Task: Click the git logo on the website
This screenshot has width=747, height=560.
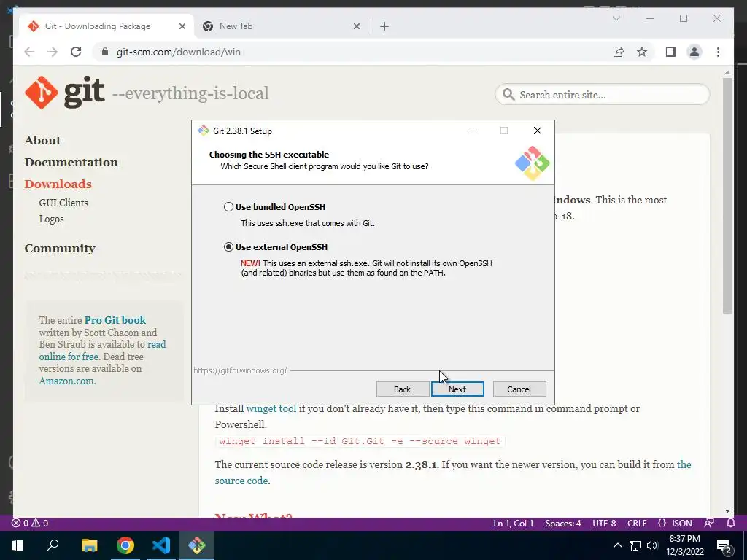Action: coord(65,93)
